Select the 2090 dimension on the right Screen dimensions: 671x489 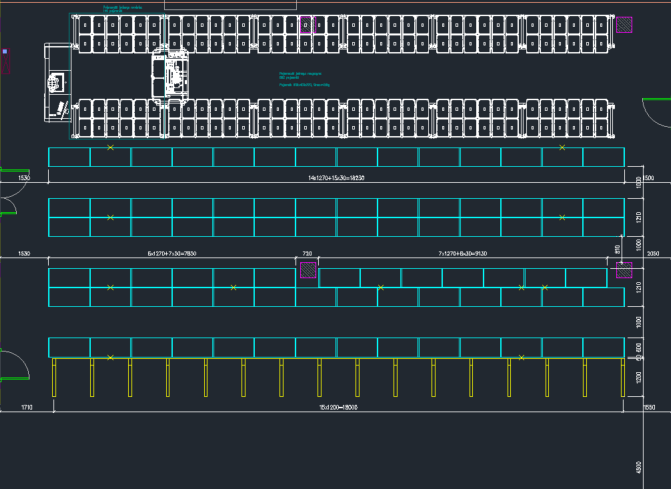(651, 254)
